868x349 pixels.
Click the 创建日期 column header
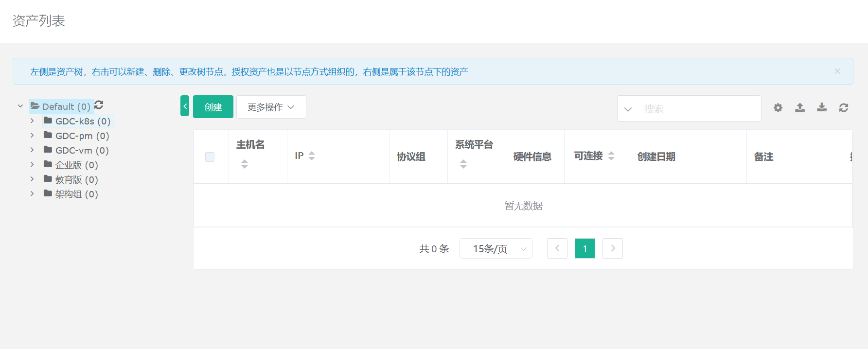coord(656,157)
